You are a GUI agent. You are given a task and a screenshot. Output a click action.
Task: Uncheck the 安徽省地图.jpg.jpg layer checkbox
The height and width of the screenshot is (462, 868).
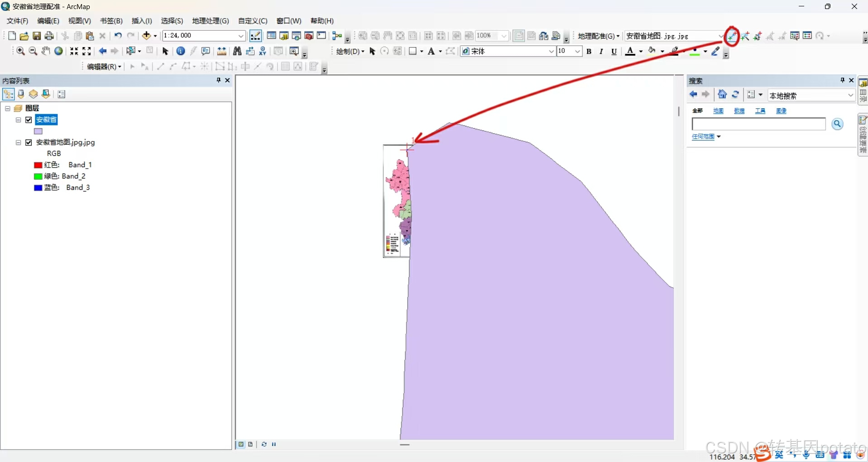point(29,142)
